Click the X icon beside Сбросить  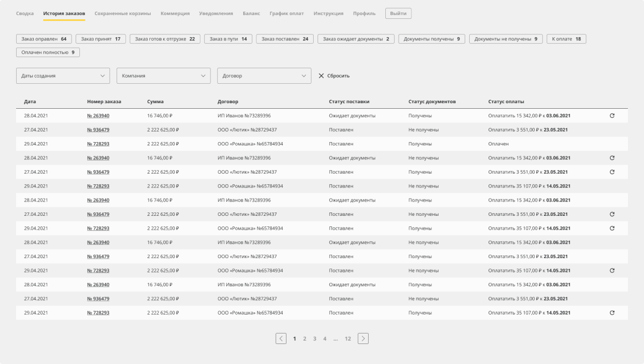(321, 76)
